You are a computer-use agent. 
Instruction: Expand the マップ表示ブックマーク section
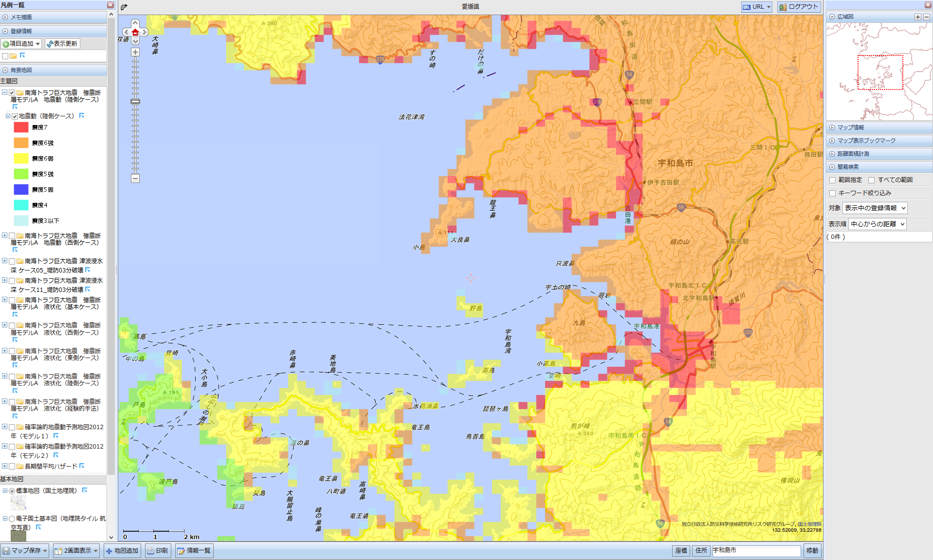(879, 141)
